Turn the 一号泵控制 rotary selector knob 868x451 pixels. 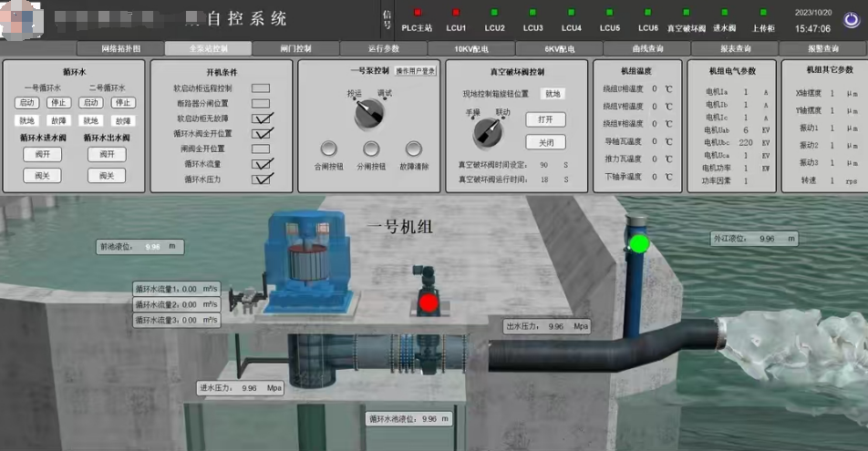(x=370, y=113)
